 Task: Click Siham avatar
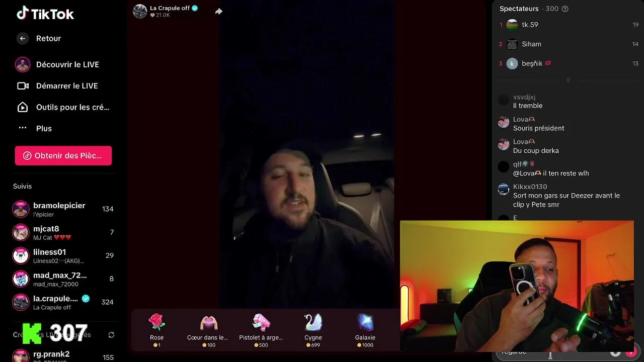[x=512, y=44]
